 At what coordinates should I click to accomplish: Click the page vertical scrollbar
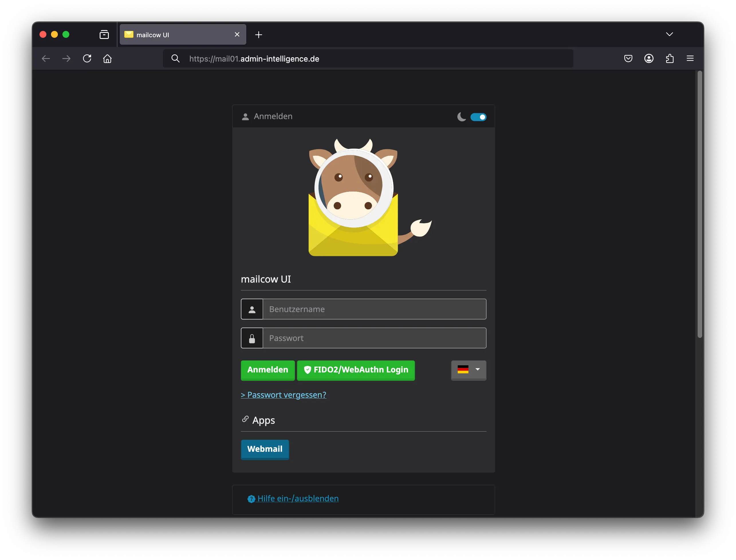coord(699,204)
